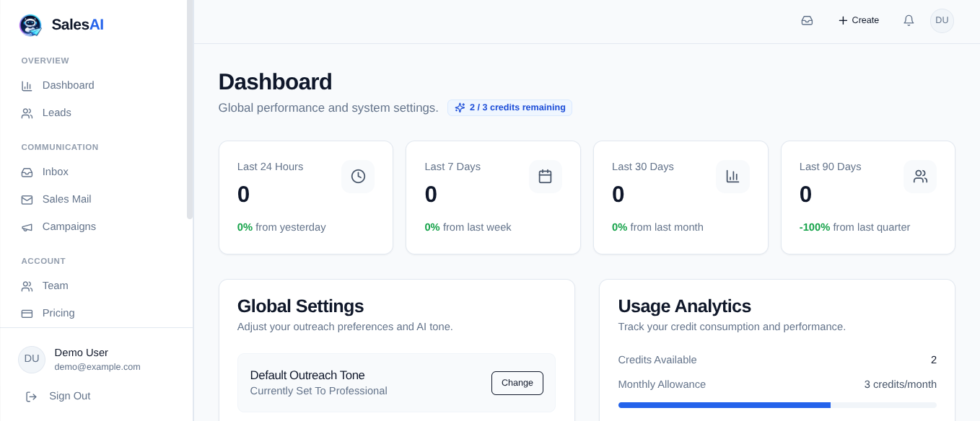980x421 pixels.
Task: Click the 'from last week' text
Action: [477, 227]
